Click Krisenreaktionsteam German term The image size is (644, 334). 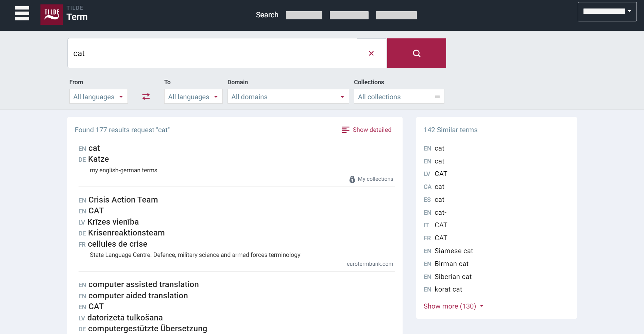[126, 233]
